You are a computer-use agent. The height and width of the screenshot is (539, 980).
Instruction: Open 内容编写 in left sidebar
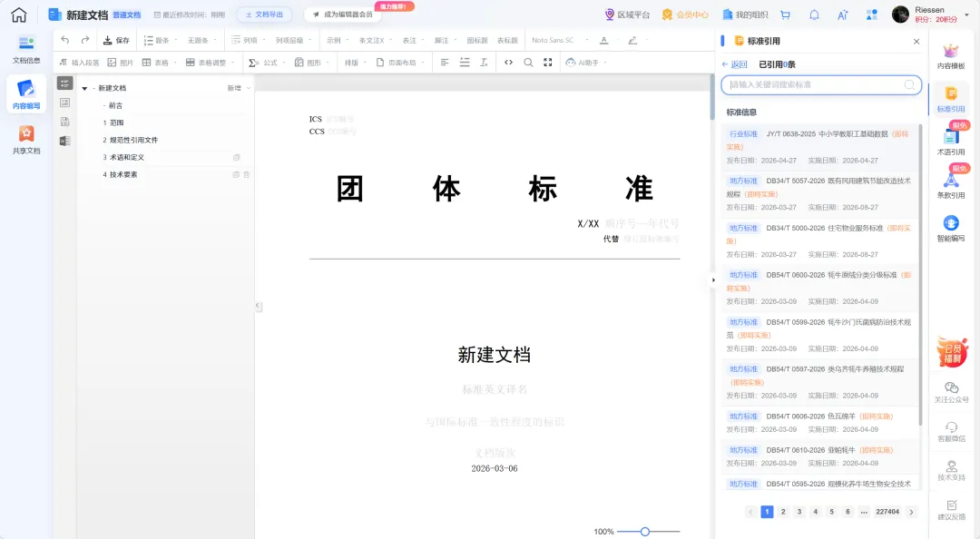coord(26,94)
